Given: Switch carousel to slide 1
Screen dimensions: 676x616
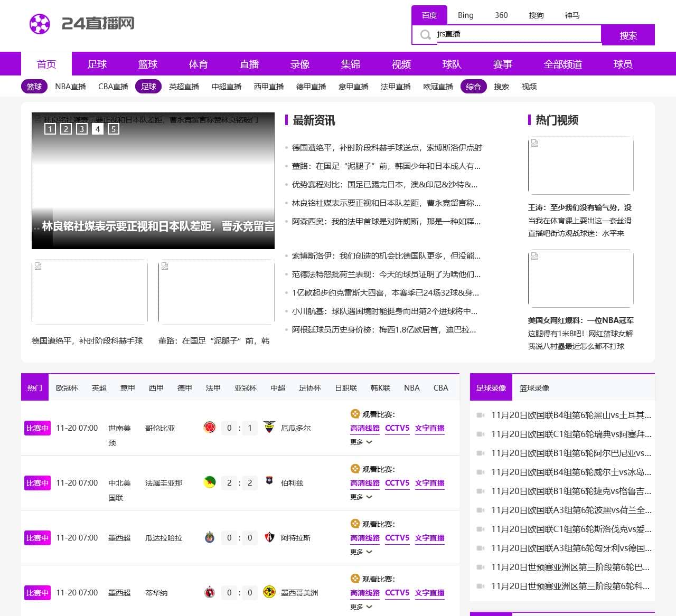Looking at the screenshot, I should click(x=50, y=129).
